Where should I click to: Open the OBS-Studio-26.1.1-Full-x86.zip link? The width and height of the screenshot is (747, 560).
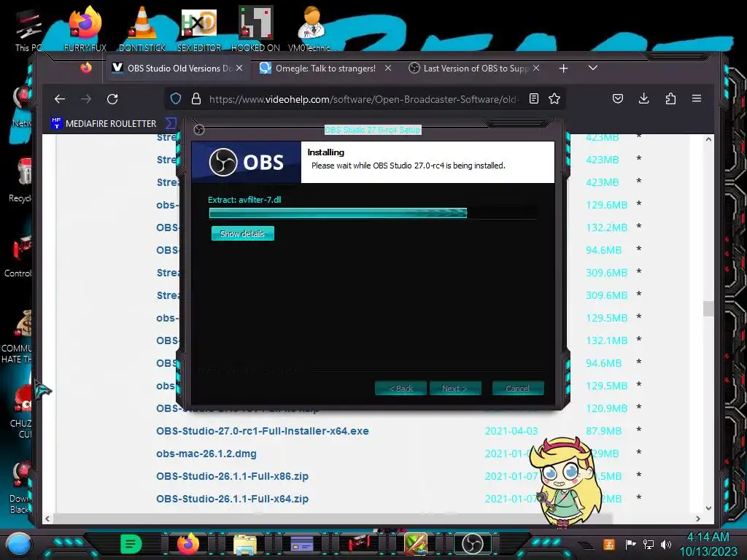(232, 476)
